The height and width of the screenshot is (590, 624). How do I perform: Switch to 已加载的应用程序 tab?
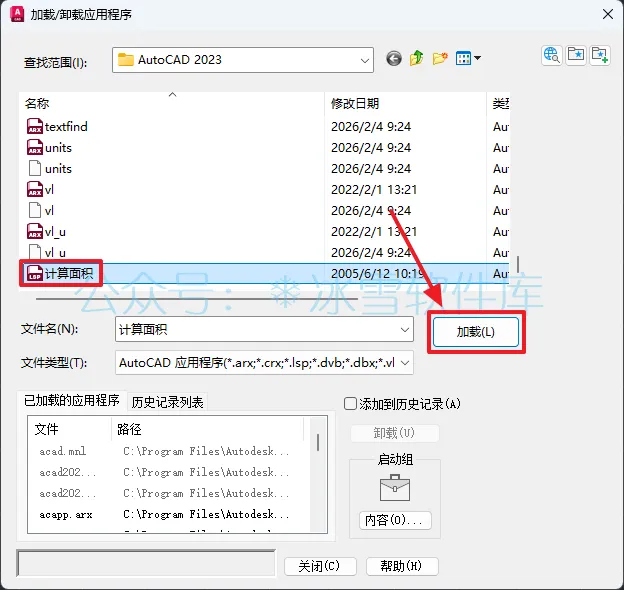point(72,401)
